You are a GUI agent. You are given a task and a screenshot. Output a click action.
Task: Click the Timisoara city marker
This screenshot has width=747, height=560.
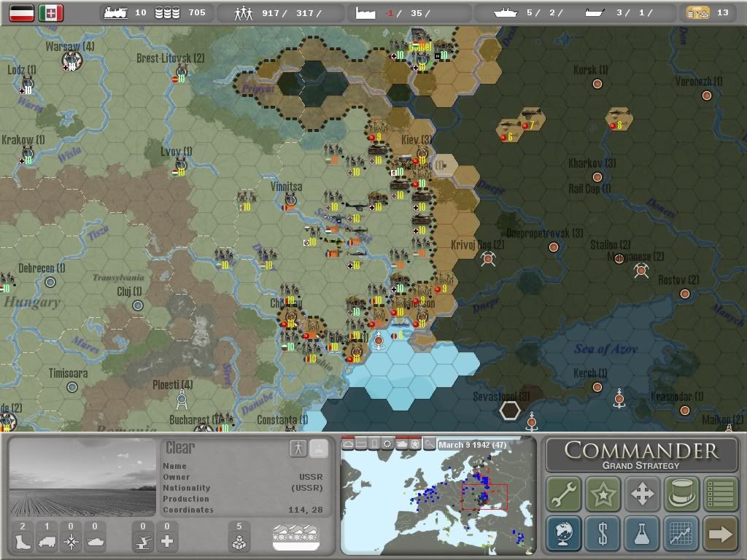pyautogui.click(x=72, y=387)
